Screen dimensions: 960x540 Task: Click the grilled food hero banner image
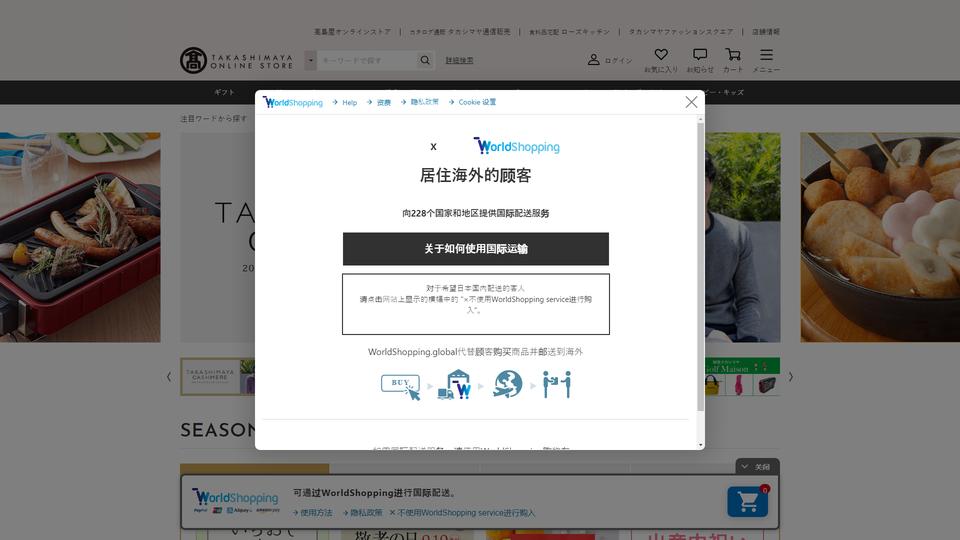(x=80, y=238)
